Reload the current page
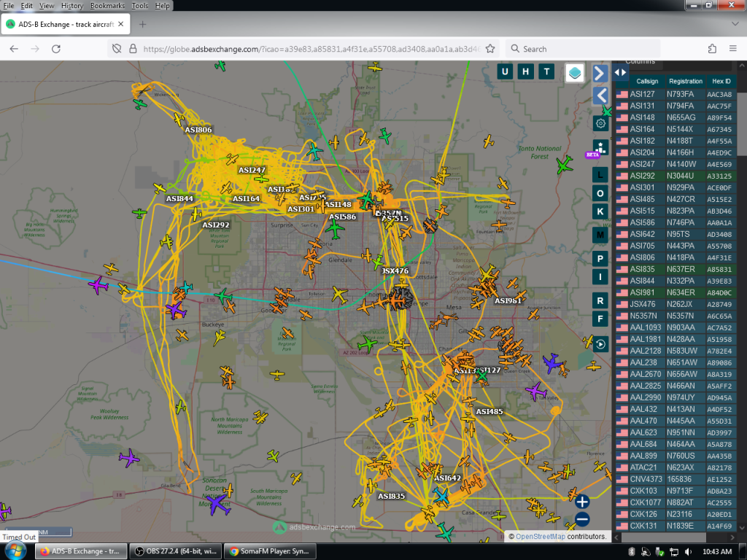The height and width of the screenshot is (560, 747). point(55,49)
